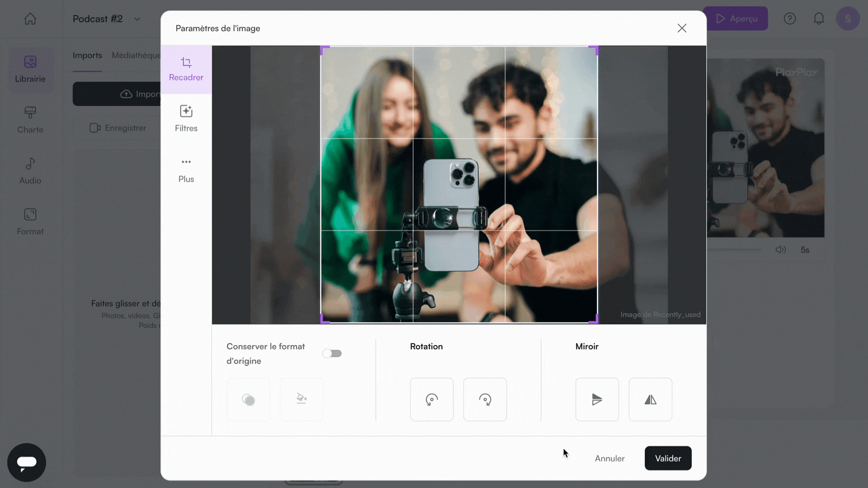The width and height of the screenshot is (868, 488).
Task: Close the Paramètres de l'image dialog
Action: coord(682,28)
